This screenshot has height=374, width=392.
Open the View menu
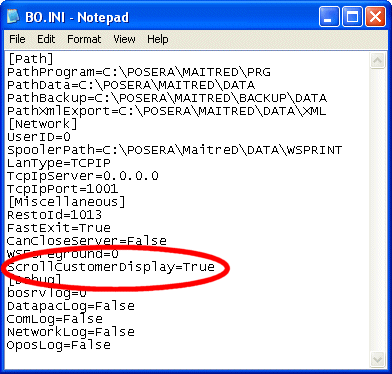click(124, 39)
